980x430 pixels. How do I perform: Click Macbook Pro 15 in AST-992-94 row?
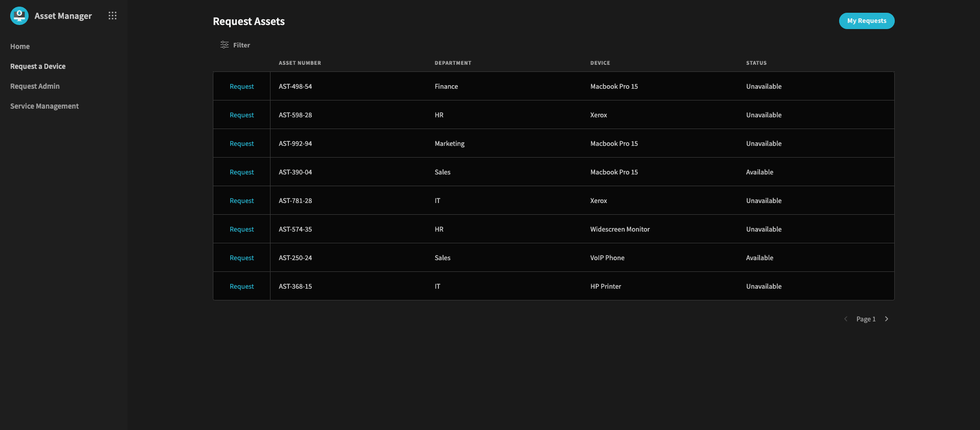tap(614, 143)
